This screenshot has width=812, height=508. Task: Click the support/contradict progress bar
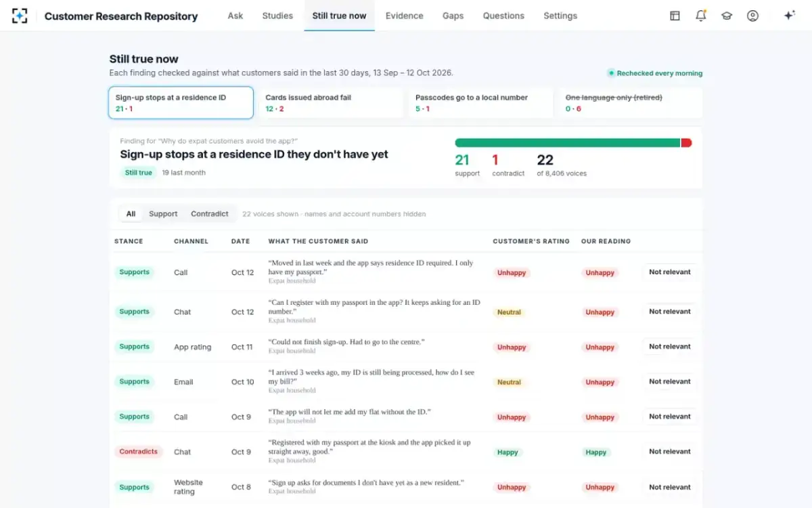pos(573,143)
